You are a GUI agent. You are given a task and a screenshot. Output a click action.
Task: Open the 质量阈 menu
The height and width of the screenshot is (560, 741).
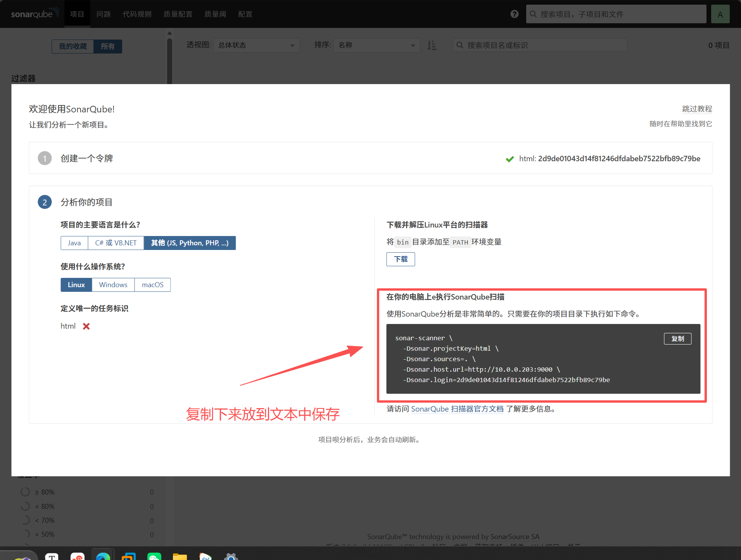215,14
